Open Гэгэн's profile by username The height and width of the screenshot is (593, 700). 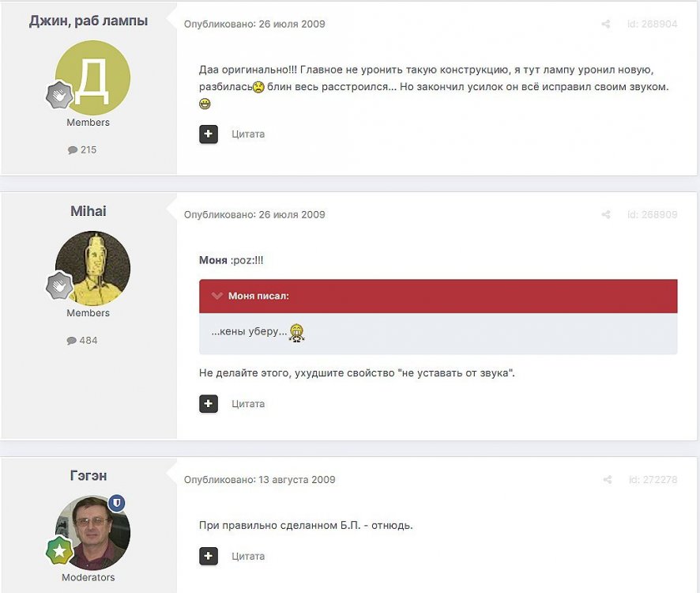pyautogui.click(x=88, y=475)
